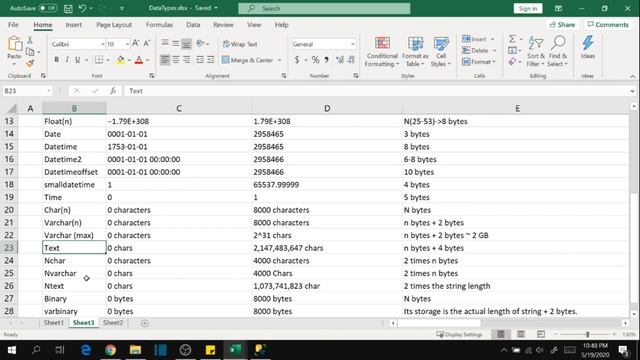Click Delete cells button
The image size is (640, 360).
tap(476, 51)
